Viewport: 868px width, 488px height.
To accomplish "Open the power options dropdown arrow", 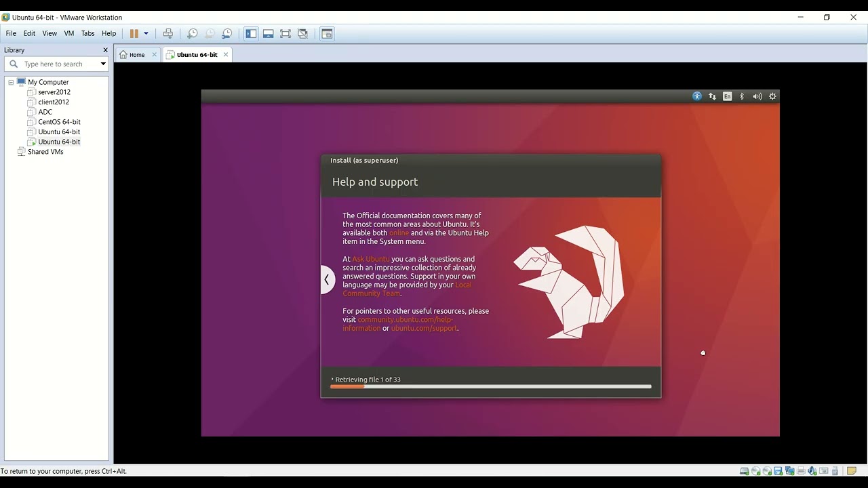I will (x=146, y=33).
